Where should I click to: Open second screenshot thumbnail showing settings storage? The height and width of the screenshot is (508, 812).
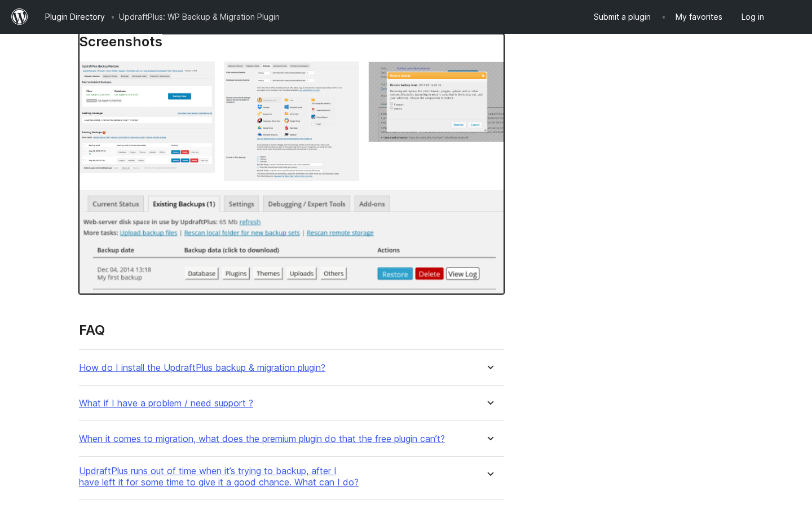pos(292,121)
